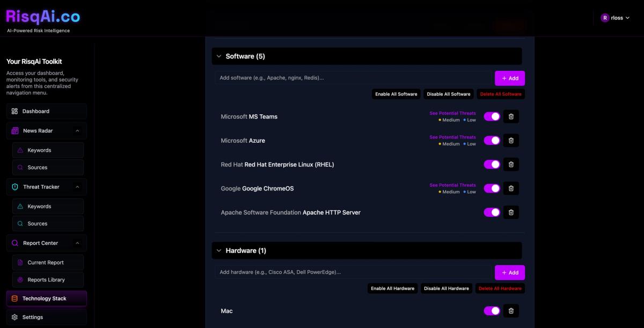Click the Red Hat Enterprise Linux (RHEL) name

tap(289, 165)
